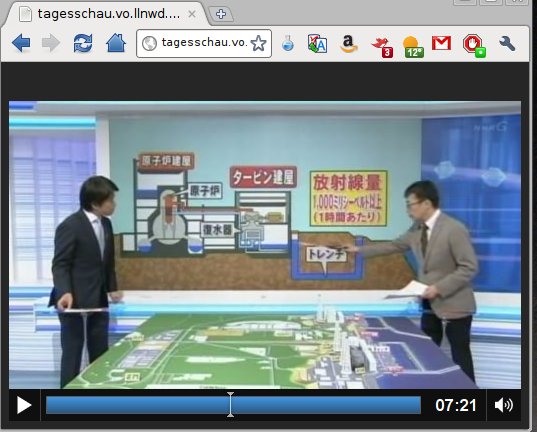Click the grey forward arrow
Image resolution: width=537 pixels, height=432 pixels.
coord(51,44)
